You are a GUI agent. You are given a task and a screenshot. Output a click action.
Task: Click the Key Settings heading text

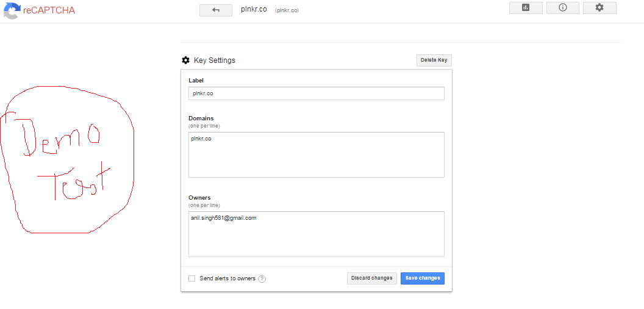click(x=214, y=60)
